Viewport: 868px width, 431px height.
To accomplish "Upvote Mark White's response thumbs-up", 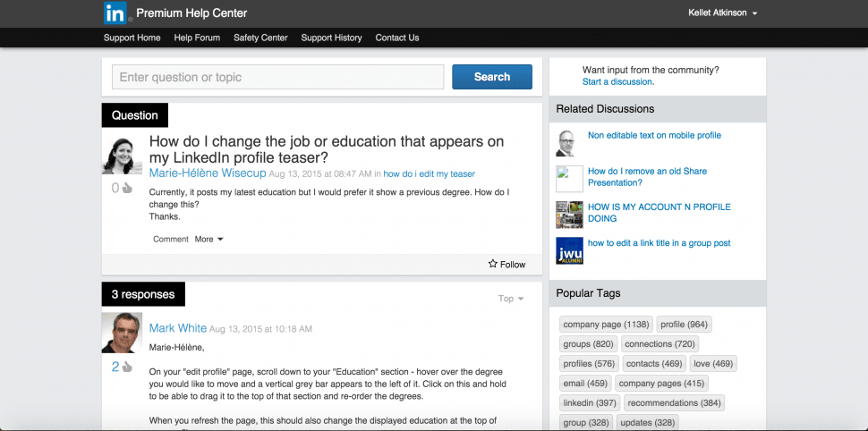I will pos(127,368).
